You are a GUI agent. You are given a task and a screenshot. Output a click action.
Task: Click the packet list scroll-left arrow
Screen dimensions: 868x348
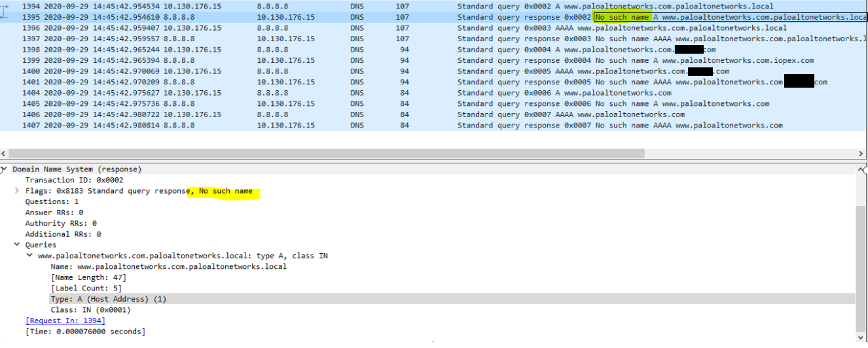4,154
